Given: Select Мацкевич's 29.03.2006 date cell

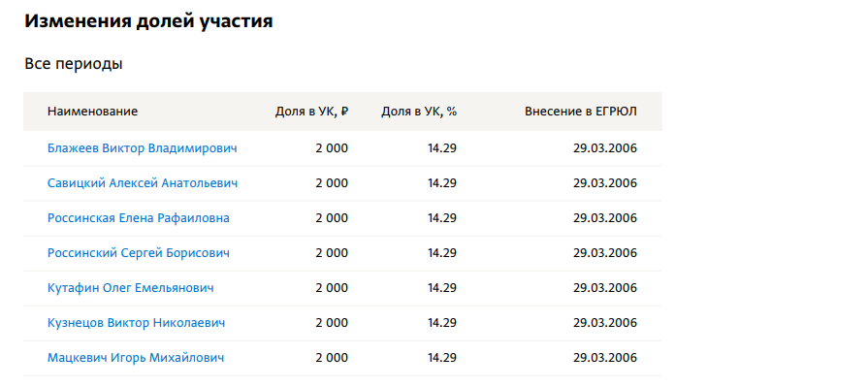Looking at the screenshot, I should [x=605, y=358].
